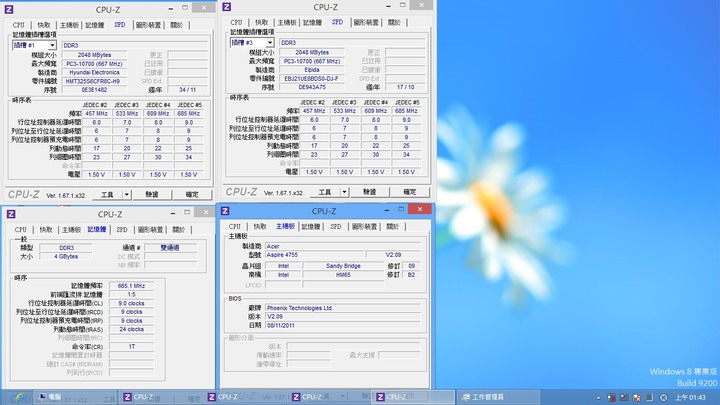720x405 pixels.
Task: Open the 圖形裝置 tab in the Memory window
Action: tap(150, 229)
